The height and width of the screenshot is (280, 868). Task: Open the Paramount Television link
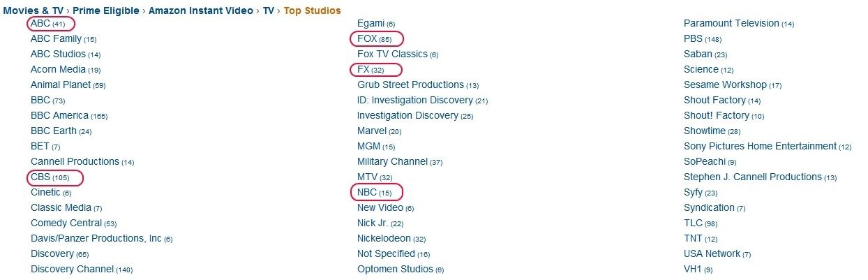coord(731,24)
